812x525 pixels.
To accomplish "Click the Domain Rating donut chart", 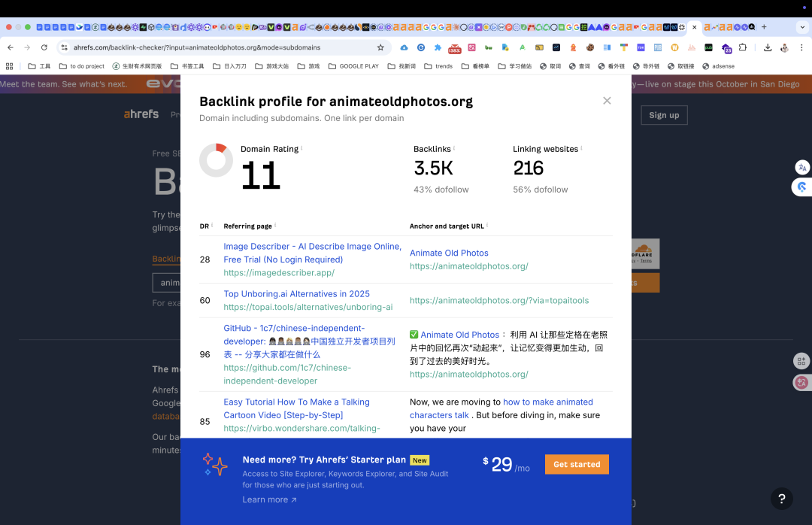I will click(x=216, y=160).
